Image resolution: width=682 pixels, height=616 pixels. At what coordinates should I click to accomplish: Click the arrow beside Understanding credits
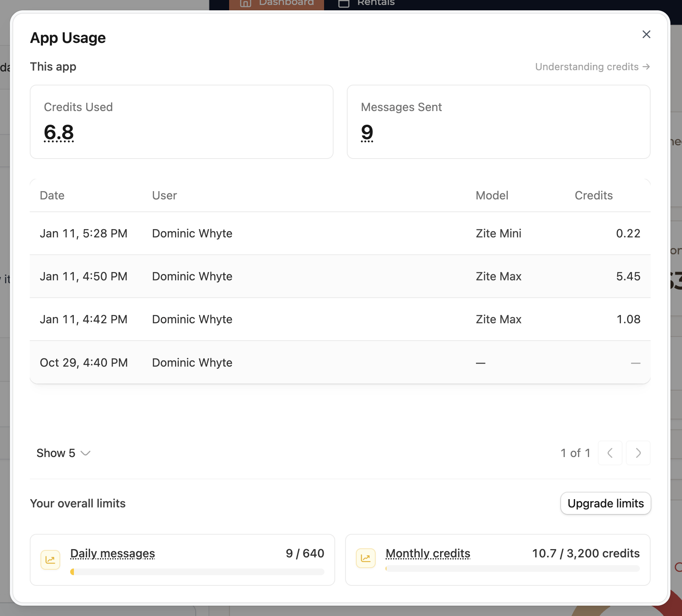click(x=646, y=66)
